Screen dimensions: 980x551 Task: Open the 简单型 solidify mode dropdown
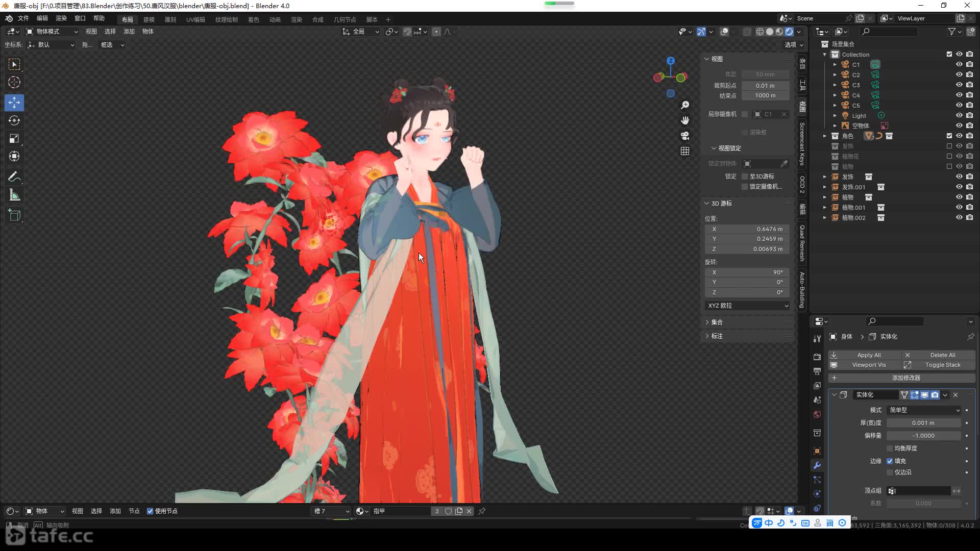click(924, 410)
